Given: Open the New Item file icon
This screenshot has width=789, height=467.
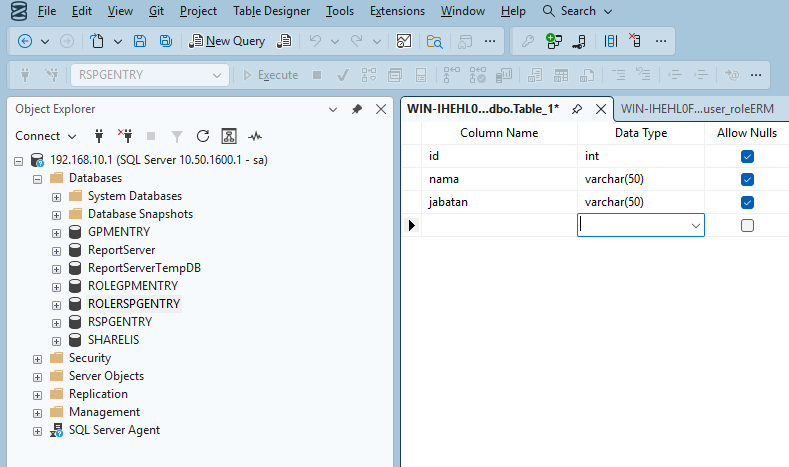Looking at the screenshot, I should (97, 41).
